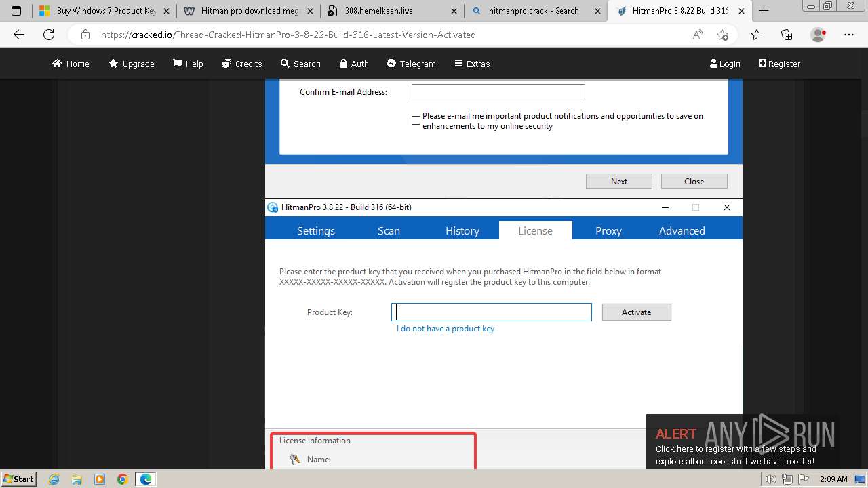Click the Close button in the registration dialog
Viewport: 868px width, 488px height.
coord(694,181)
